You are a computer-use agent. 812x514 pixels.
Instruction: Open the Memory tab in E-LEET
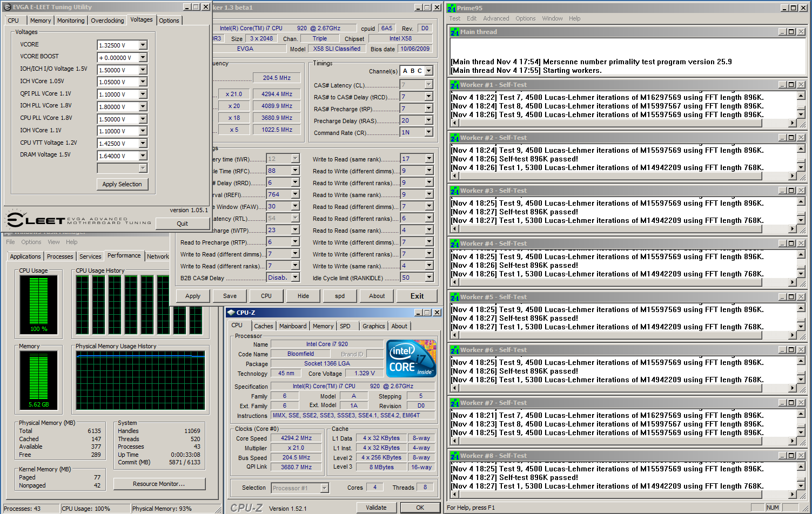coord(41,21)
